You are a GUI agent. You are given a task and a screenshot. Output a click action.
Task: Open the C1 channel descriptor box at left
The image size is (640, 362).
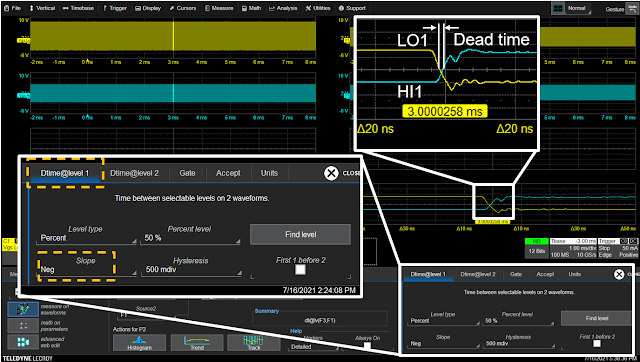9,244
